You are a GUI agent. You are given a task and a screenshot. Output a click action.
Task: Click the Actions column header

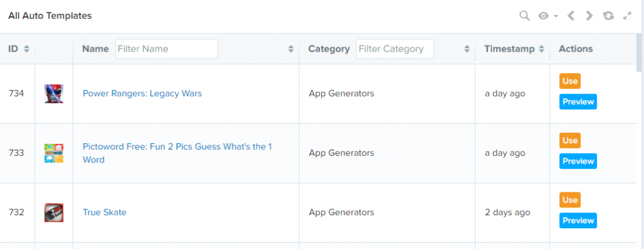(x=575, y=49)
